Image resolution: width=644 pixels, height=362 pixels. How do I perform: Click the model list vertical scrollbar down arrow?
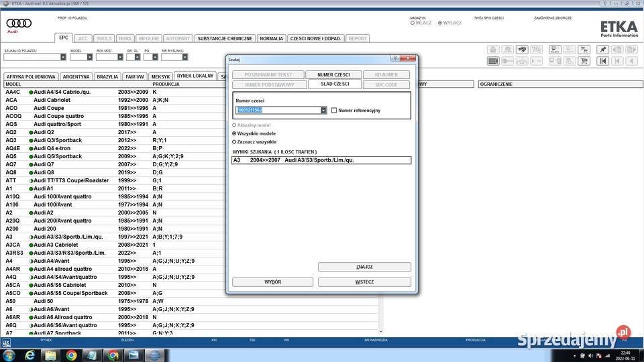pyautogui.click(x=382, y=331)
